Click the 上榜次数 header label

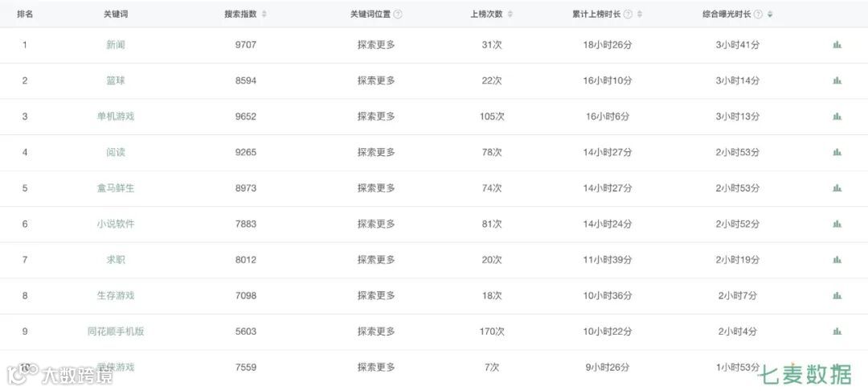486,14
